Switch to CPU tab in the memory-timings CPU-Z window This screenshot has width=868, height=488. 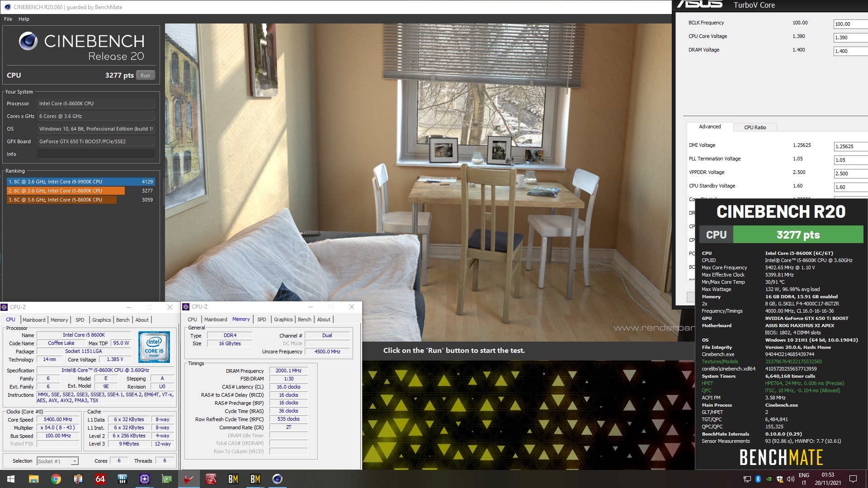click(x=192, y=319)
